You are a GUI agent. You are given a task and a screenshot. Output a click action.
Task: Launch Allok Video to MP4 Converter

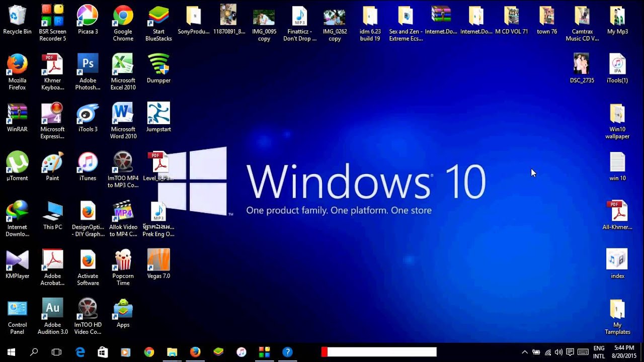pyautogui.click(x=123, y=218)
